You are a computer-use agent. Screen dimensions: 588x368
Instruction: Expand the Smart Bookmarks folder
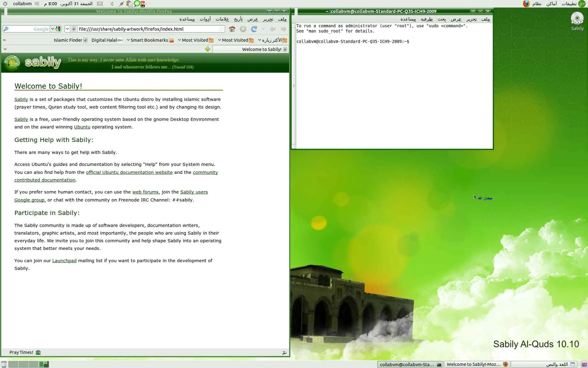pyautogui.click(x=149, y=40)
